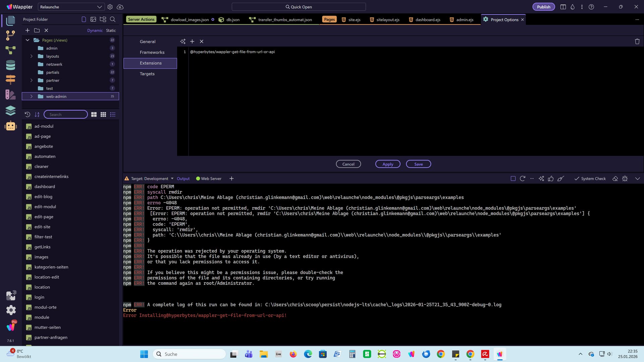Click the file Search input field
Screen dimensions: 644x362
click(x=66, y=115)
